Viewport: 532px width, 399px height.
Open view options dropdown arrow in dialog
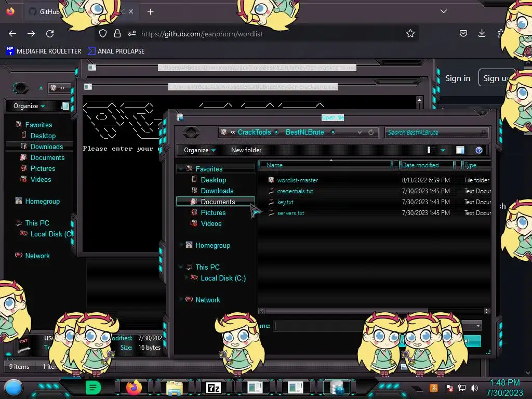(x=443, y=150)
